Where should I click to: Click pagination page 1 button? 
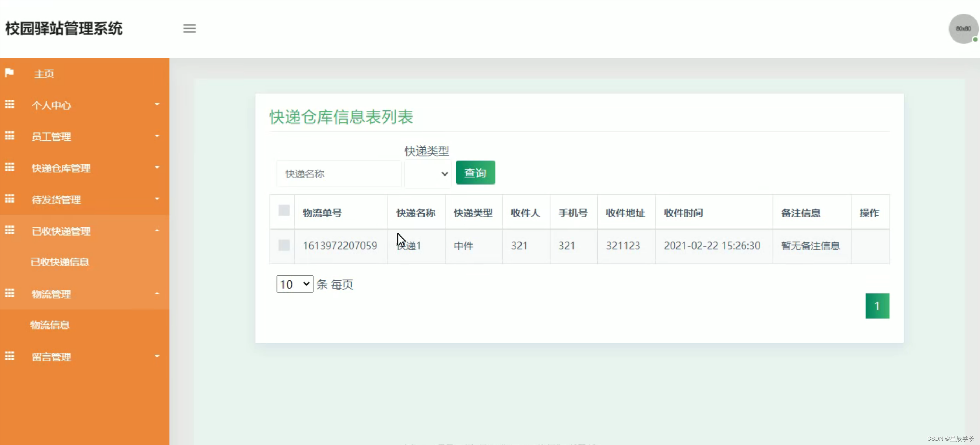pos(877,306)
